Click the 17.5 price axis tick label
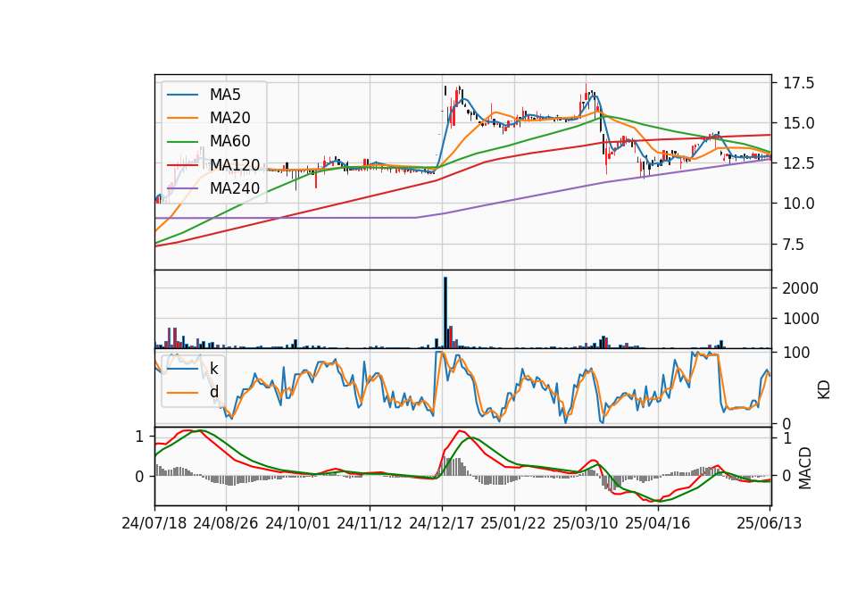Image resolution: width=857 pixels, height=616 pixels. coord(798,83)
